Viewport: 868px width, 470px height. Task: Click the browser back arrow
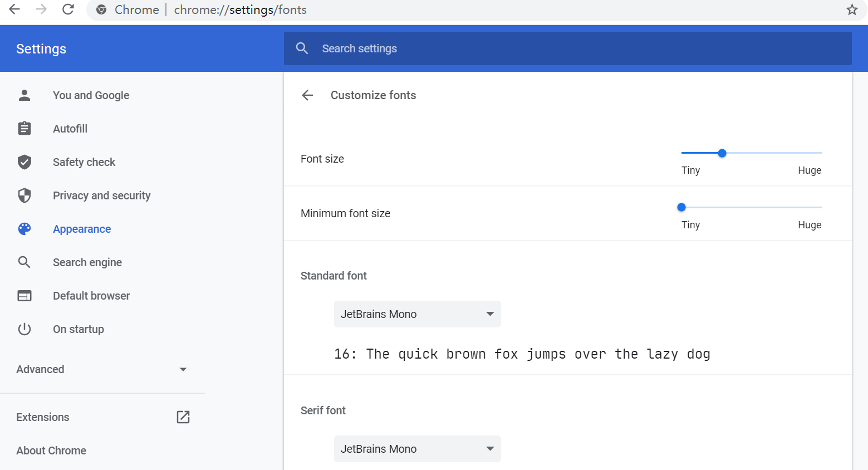15,9
